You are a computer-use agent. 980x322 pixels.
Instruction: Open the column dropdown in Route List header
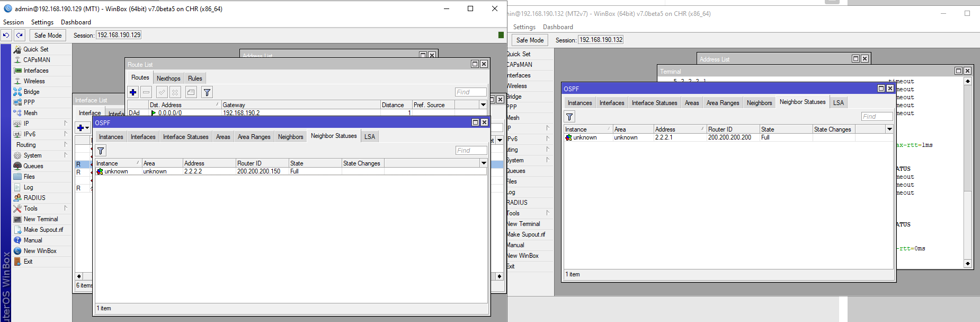pyautogui.click(x=483, y=105)
